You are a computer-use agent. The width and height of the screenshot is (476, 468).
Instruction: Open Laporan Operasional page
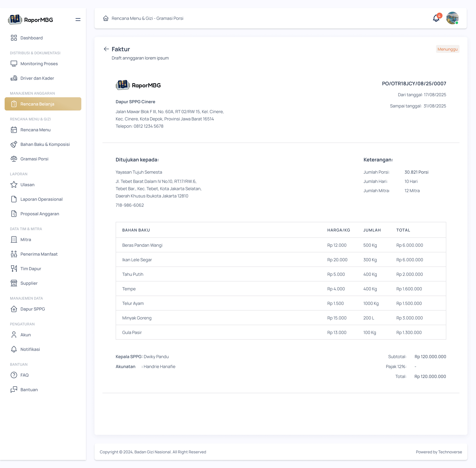click(41, 199)
